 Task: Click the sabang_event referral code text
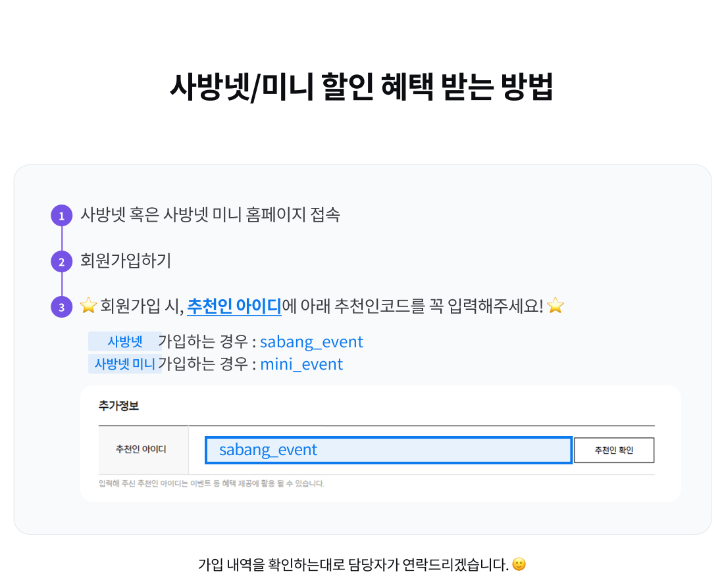[x=311, y=342]
